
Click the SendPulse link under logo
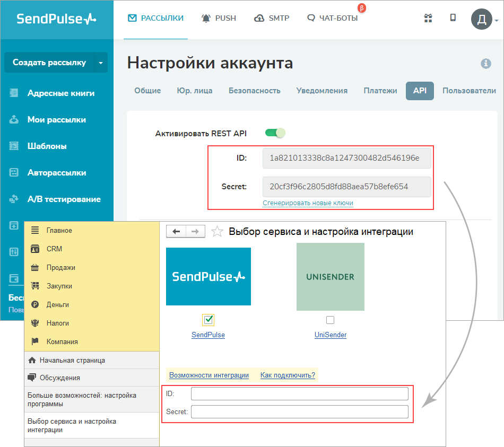(208, 335)
